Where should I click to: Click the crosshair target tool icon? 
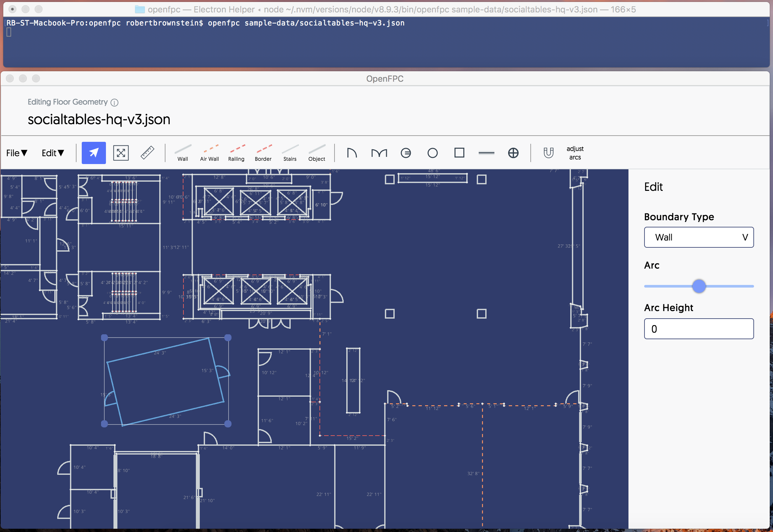[x=513, y=153]
